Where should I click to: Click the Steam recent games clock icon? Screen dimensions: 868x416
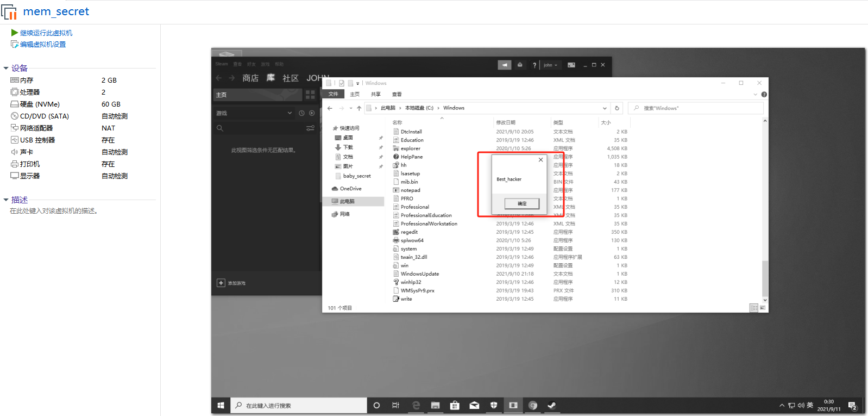301,113
